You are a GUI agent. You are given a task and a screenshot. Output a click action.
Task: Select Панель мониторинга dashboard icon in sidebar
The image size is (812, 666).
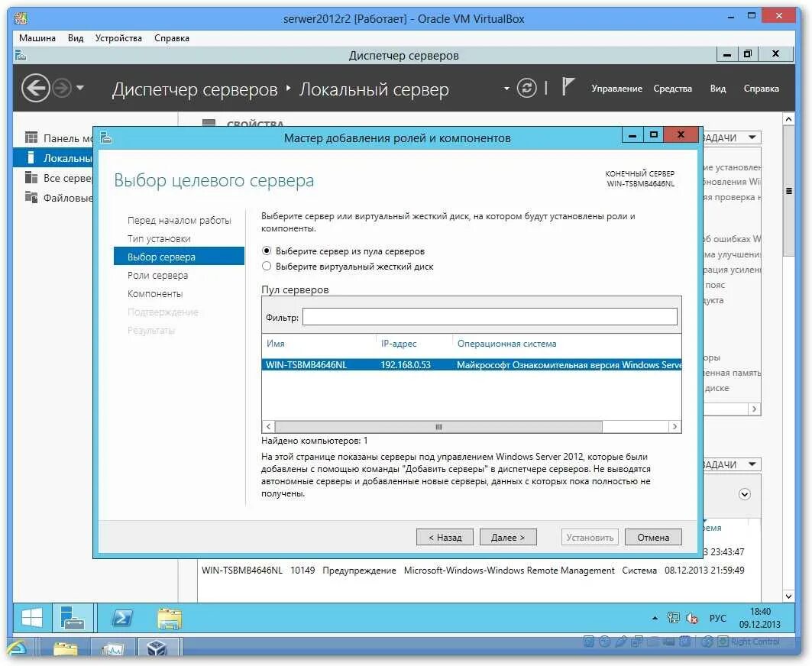tap(31, 137)
